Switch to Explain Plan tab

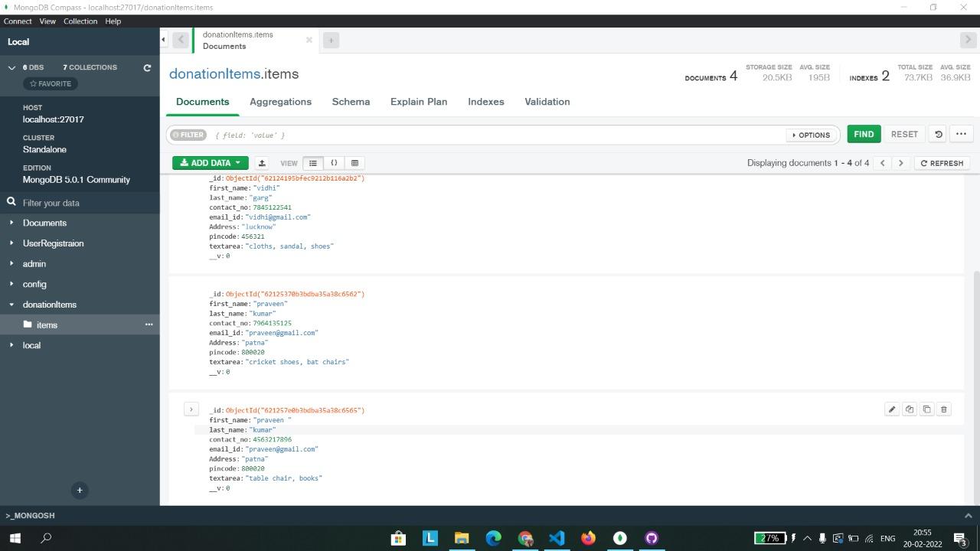pos(419,102)
